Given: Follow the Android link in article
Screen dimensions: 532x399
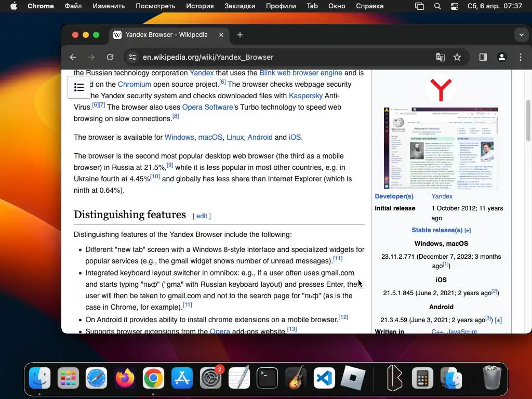Looking at the screenshot, I should click(260, 137).
